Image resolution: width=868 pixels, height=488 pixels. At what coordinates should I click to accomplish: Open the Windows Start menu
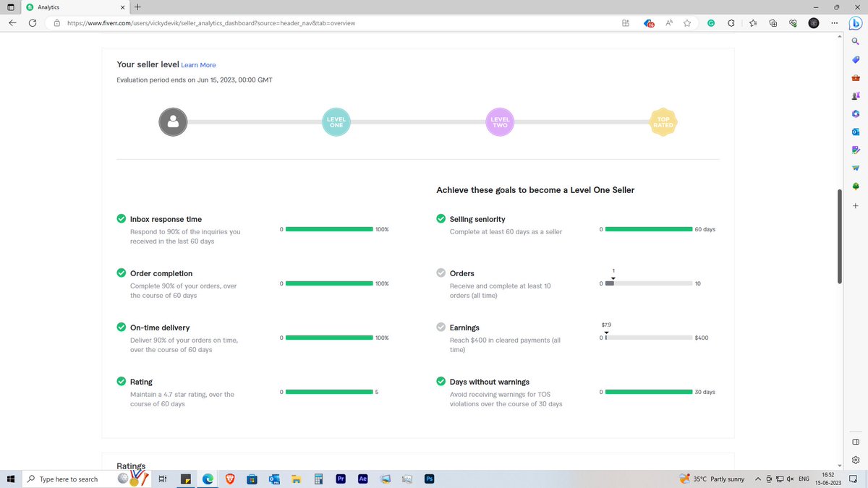tap(11, 479)
